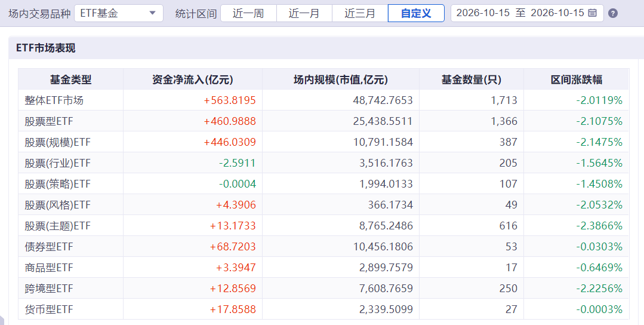The height and width of the screenshot is (325, 644).
Task: Click the net inflow value +3.3947
Action: coord(236,268)
